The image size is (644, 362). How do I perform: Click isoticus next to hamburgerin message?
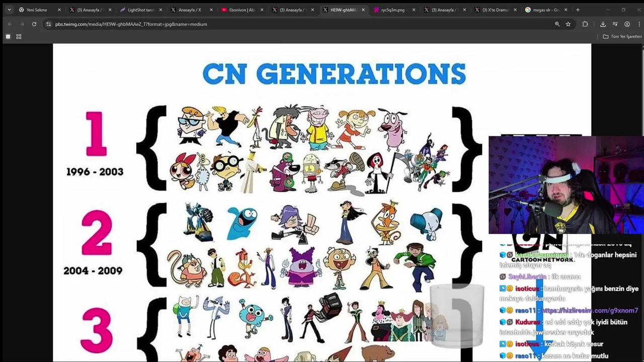tap(527, 289)
